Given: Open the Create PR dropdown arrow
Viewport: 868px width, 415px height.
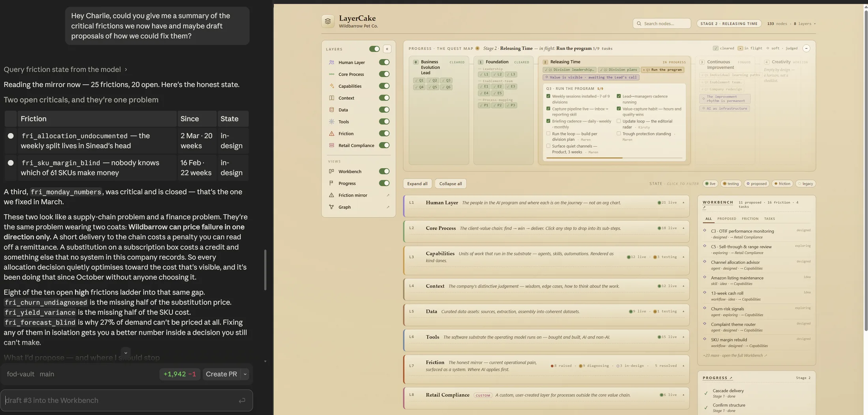Looking at the screenshot, I should pyautogui.click(x=245, y=374).
